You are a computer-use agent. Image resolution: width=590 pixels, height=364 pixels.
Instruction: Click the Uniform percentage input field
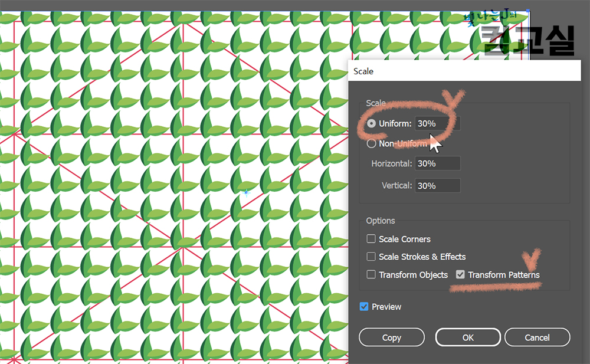tap(438, 123)
